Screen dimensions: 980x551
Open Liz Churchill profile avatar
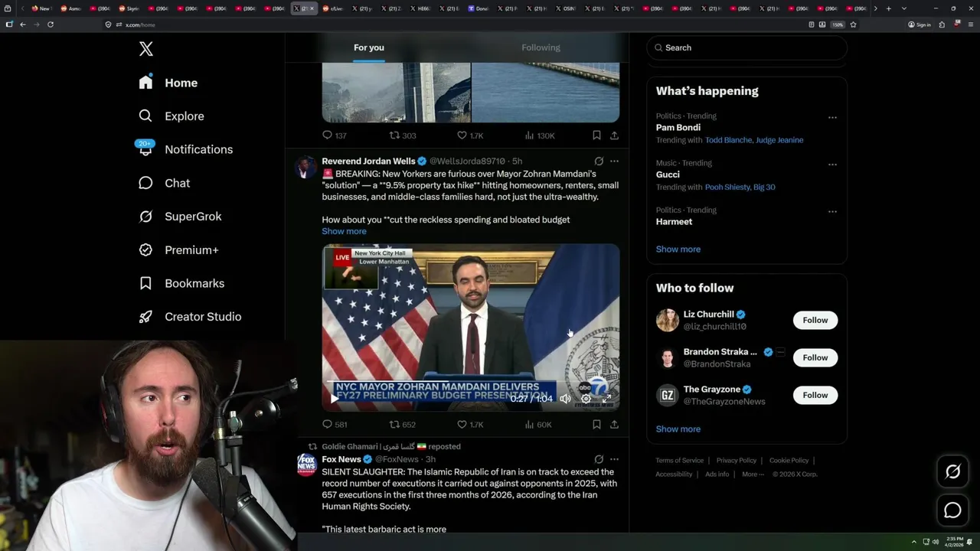668,320
